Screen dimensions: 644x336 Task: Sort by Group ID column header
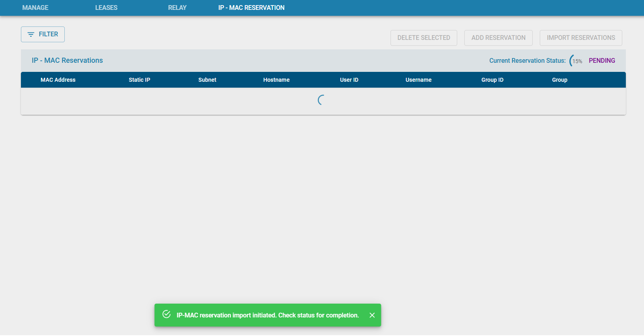(x=492, y=80)
